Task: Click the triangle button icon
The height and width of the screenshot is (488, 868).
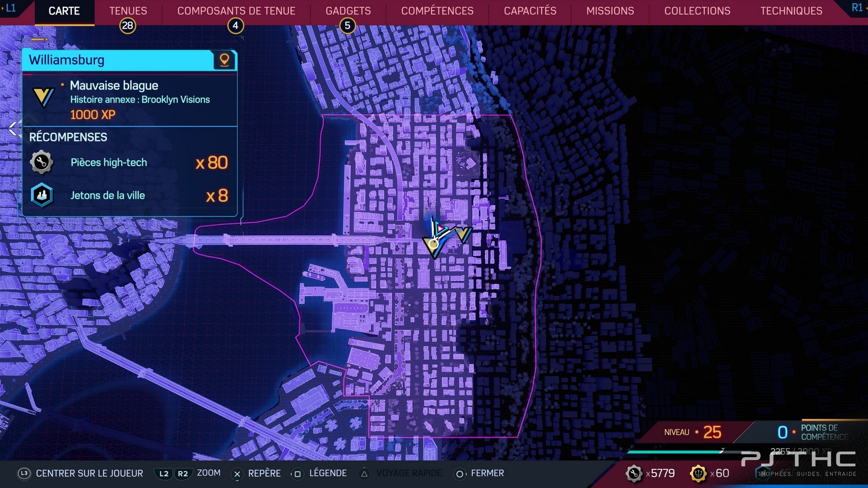Action: (364, 474)
